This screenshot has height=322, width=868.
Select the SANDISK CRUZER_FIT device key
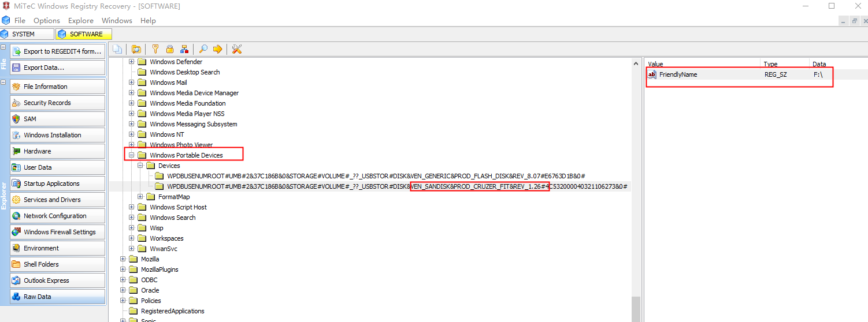click(x=397, y=186)
